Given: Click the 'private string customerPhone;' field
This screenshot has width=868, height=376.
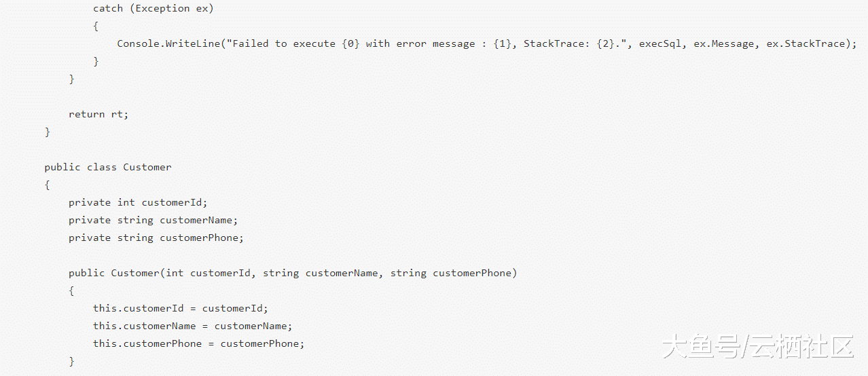Looking at the screenshot, I should (156, 238).
